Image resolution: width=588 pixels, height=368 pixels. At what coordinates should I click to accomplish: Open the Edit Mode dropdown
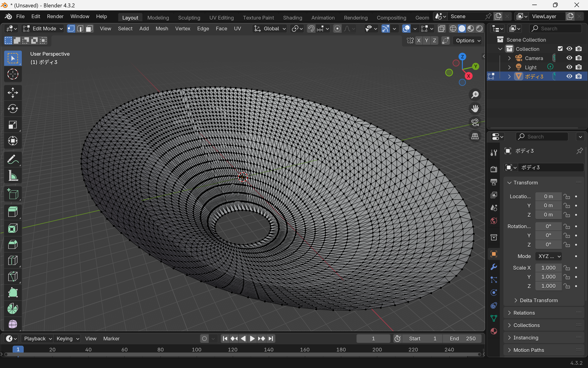click(43, 29)
